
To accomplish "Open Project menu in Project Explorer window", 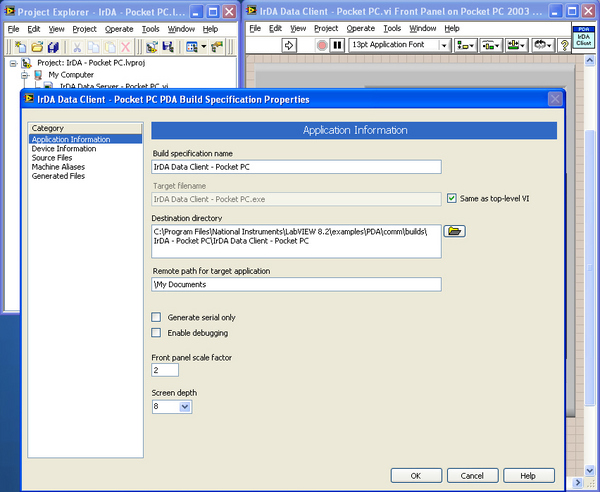I will pos(85,29).
